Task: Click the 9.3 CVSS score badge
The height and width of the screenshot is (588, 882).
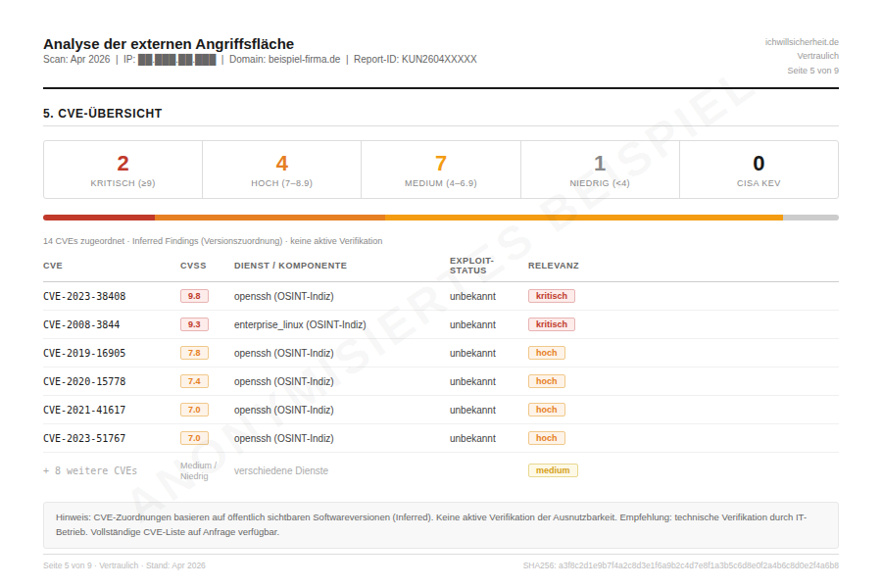Action: pos(194,324)
